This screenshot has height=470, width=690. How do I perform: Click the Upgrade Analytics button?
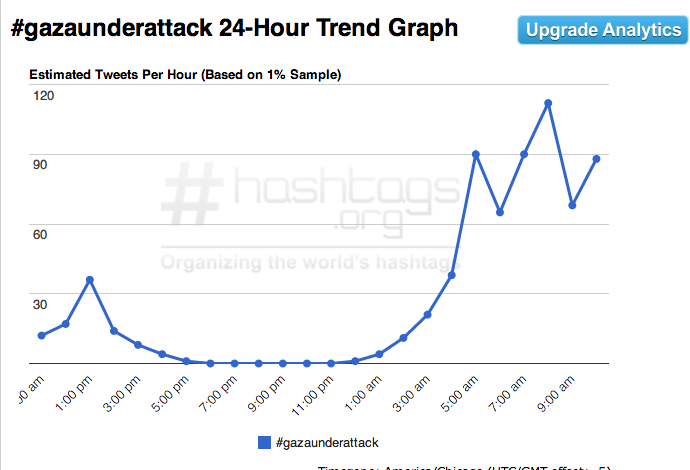[x=603, y=30]
